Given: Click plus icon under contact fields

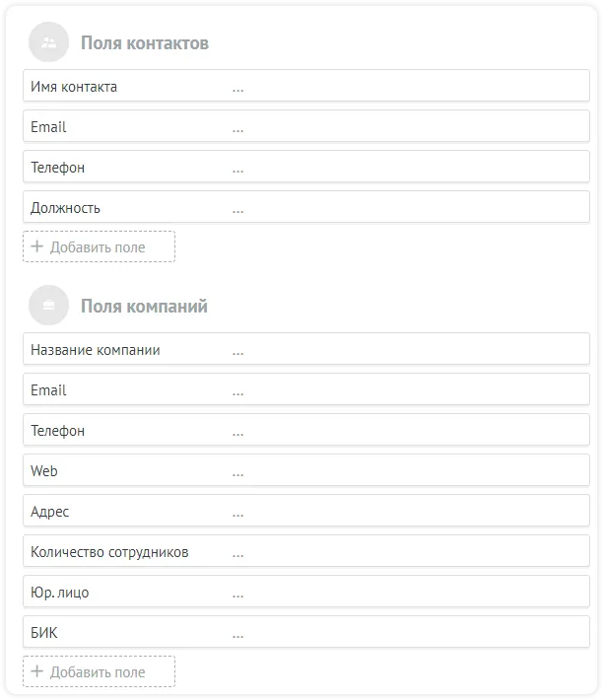Looking at the screenshot, I should coord(37,246).
